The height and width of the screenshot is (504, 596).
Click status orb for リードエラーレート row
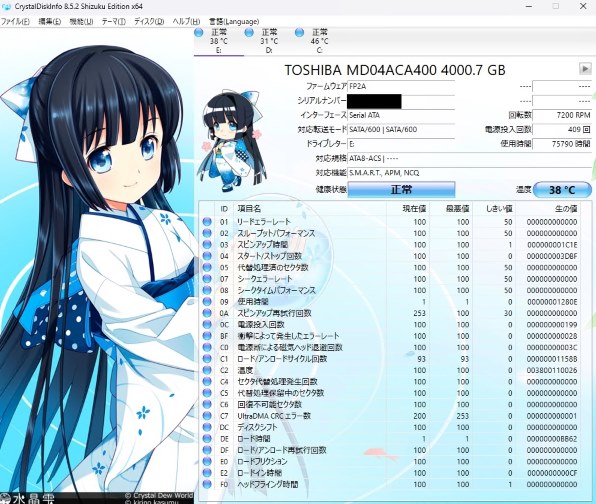tap(207, 222)
